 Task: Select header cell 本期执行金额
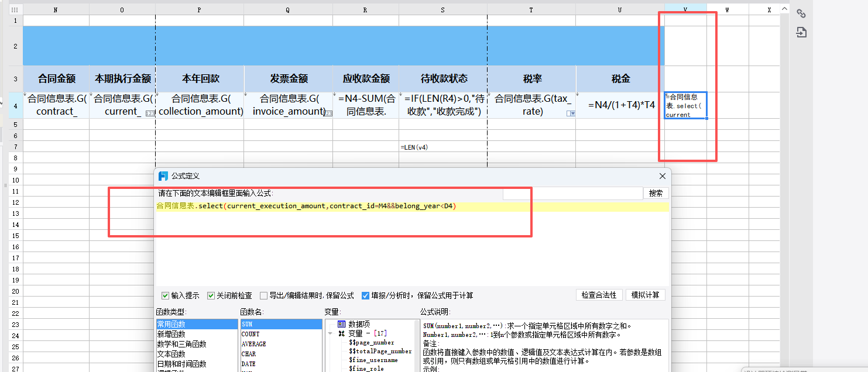coord(122,79)
